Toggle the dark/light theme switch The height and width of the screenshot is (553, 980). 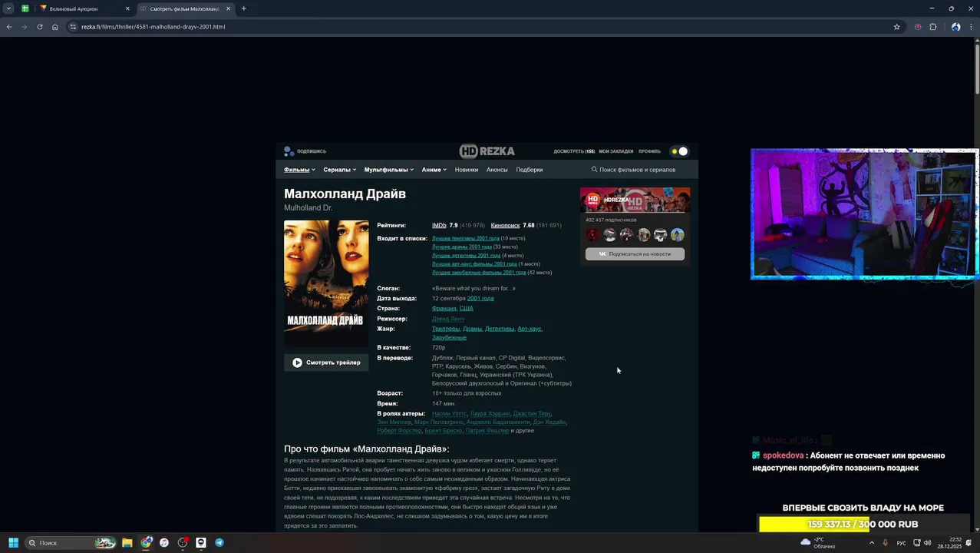click(x=679, y=151)
